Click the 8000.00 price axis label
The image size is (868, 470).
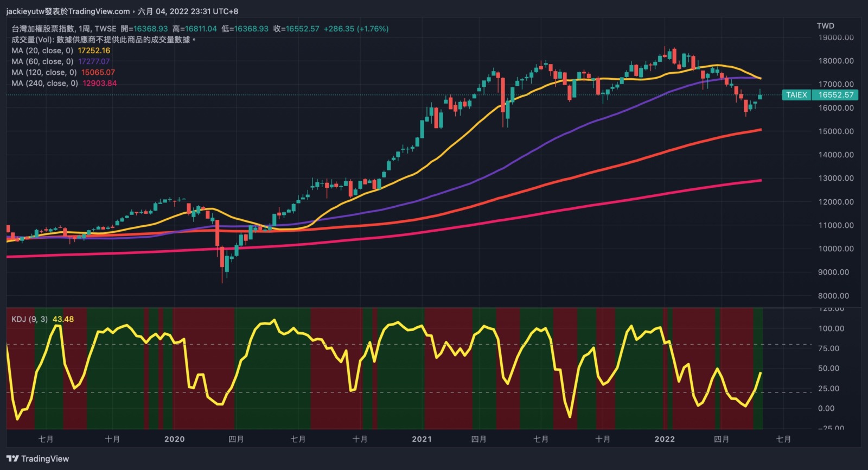pyautogui.click(x=833, y=296)
